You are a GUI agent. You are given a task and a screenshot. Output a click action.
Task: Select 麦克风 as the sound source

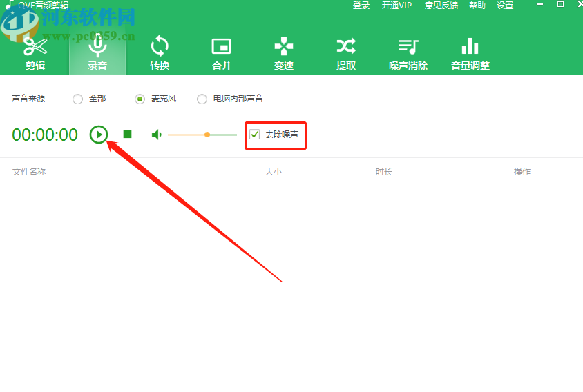pos(140,99)
